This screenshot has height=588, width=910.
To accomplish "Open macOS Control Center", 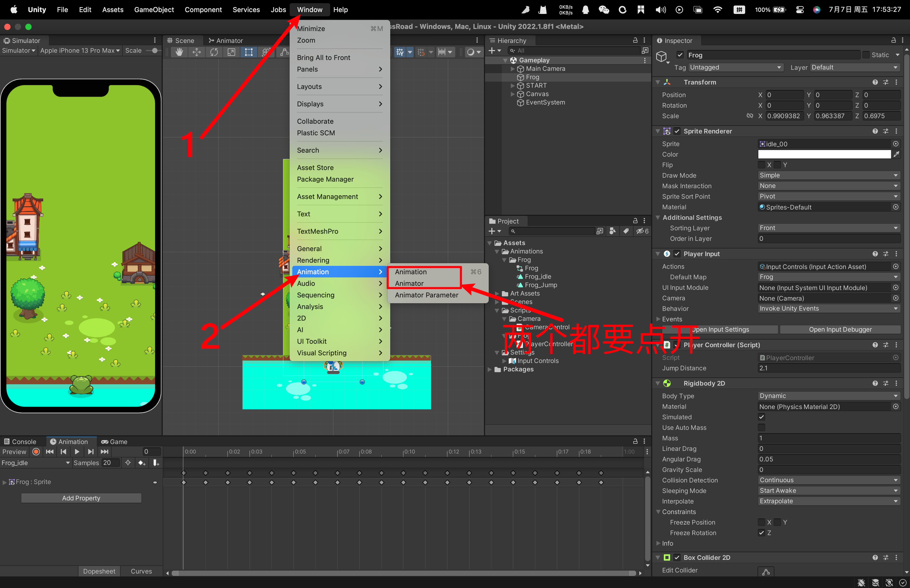I will pos(800,9).
